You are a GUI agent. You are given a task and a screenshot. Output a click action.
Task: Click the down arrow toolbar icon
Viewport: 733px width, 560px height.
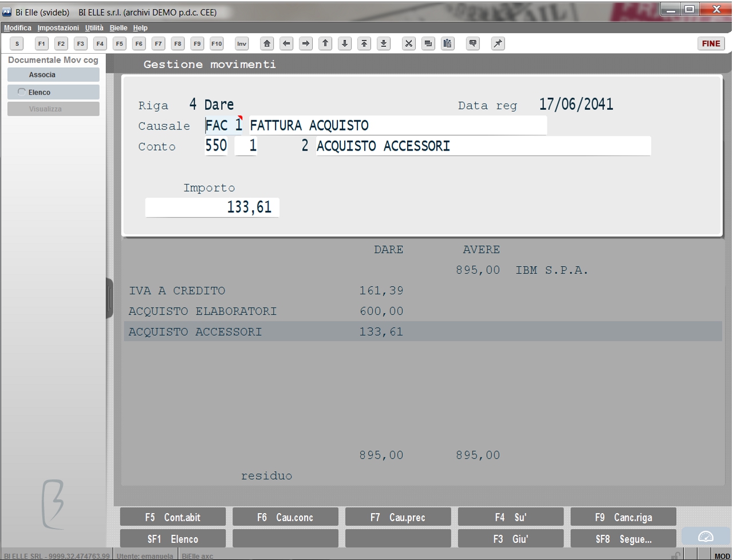click(x=345, y=44)
